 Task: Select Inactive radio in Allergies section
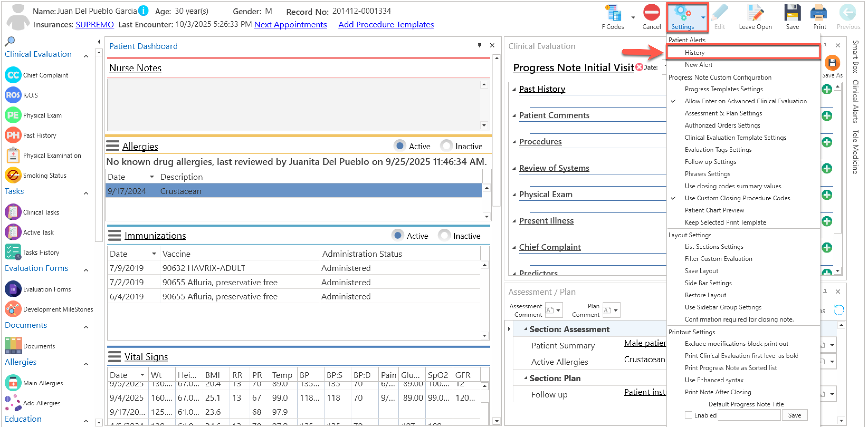pyautogui.click(x=446, y=146)
